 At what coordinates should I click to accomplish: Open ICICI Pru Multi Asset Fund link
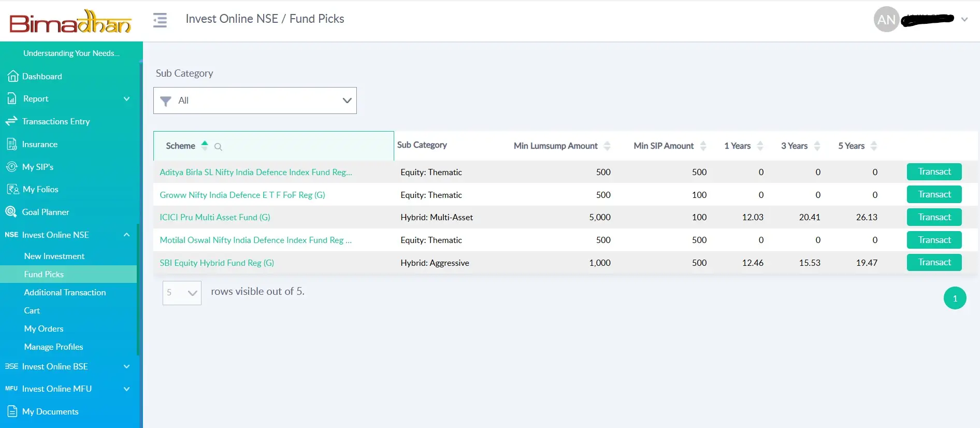click(215, 217)
